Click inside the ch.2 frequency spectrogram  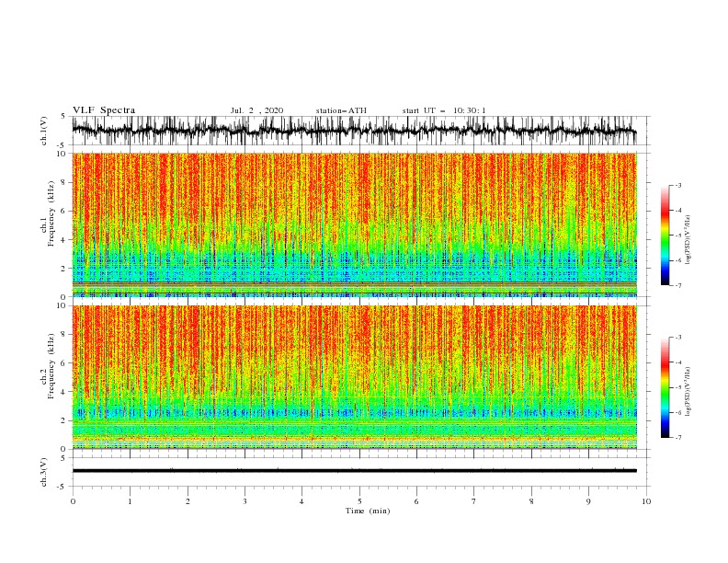tap(354, 377)
